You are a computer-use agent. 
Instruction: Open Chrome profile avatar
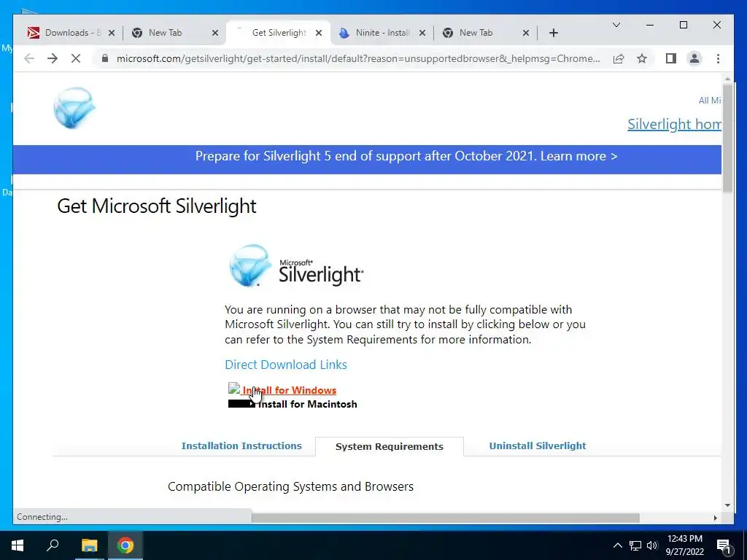[694, 58]
